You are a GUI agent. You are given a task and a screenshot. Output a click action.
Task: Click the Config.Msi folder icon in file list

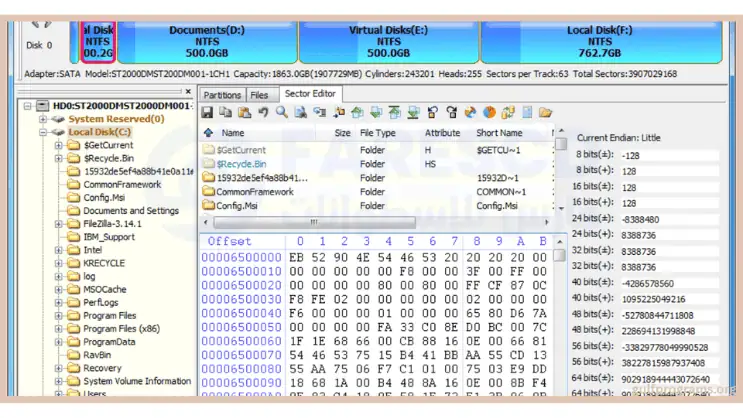click(208, 205)
